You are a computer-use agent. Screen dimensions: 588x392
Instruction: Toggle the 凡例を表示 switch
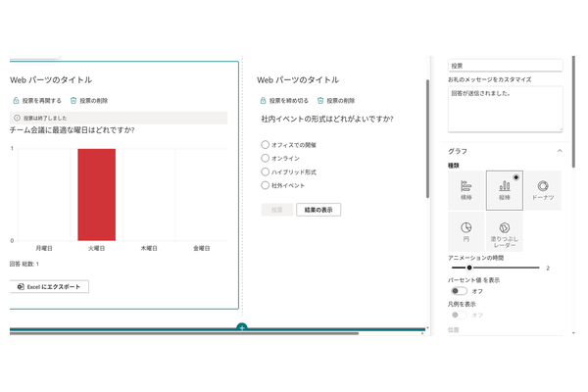coord(459,315)
